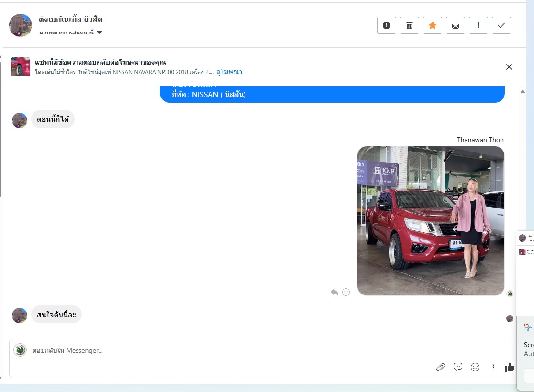Open saved replies speech bubble icon
The width and height of the screenshot is (534, 392).
458,367
